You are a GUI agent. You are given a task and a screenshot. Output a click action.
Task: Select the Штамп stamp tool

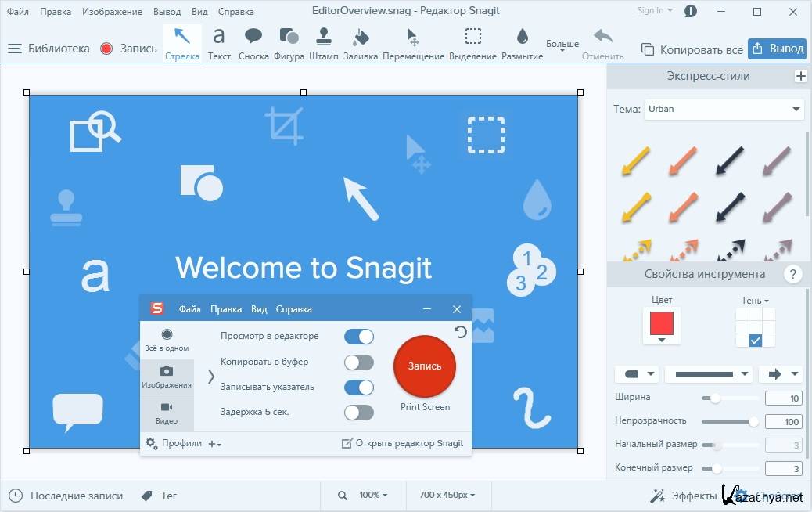coord(324,42)
